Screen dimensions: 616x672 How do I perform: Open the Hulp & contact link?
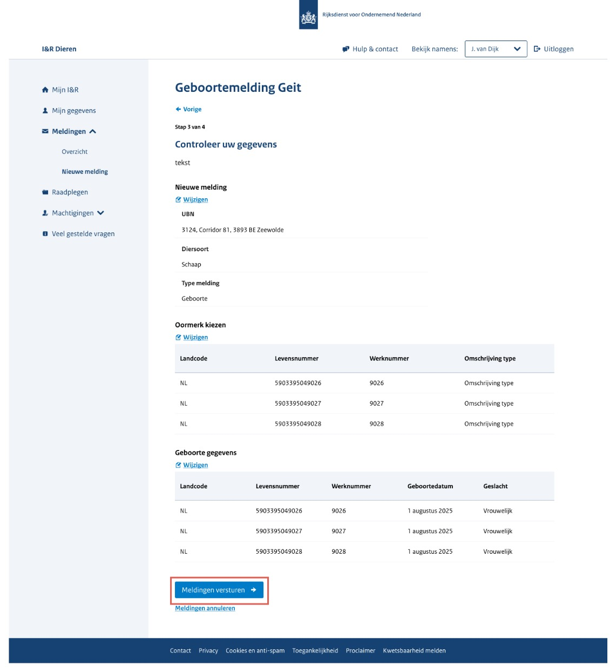coord(375,49)
